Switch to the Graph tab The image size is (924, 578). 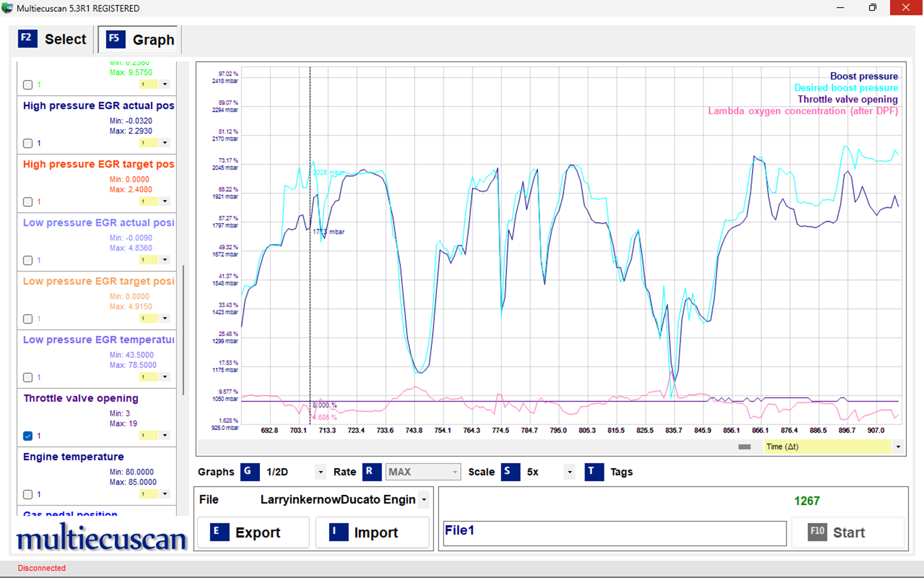tap(138, 40)
